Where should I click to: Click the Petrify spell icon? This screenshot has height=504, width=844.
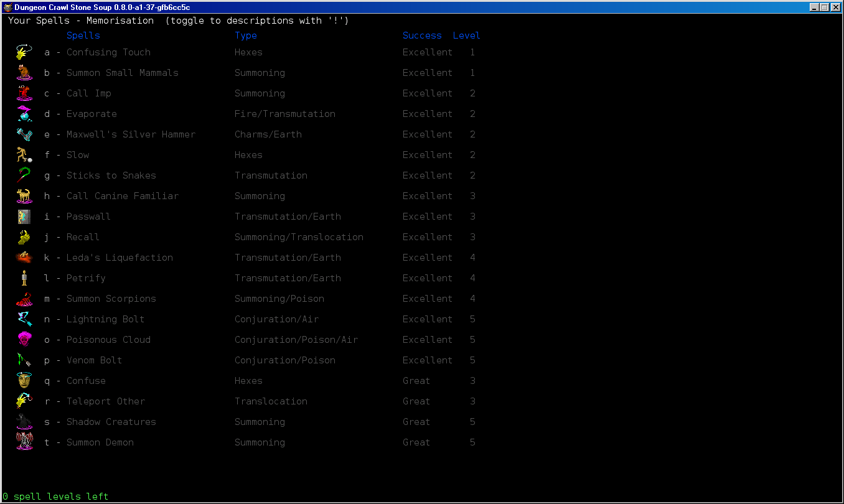[x=24, y=278]
